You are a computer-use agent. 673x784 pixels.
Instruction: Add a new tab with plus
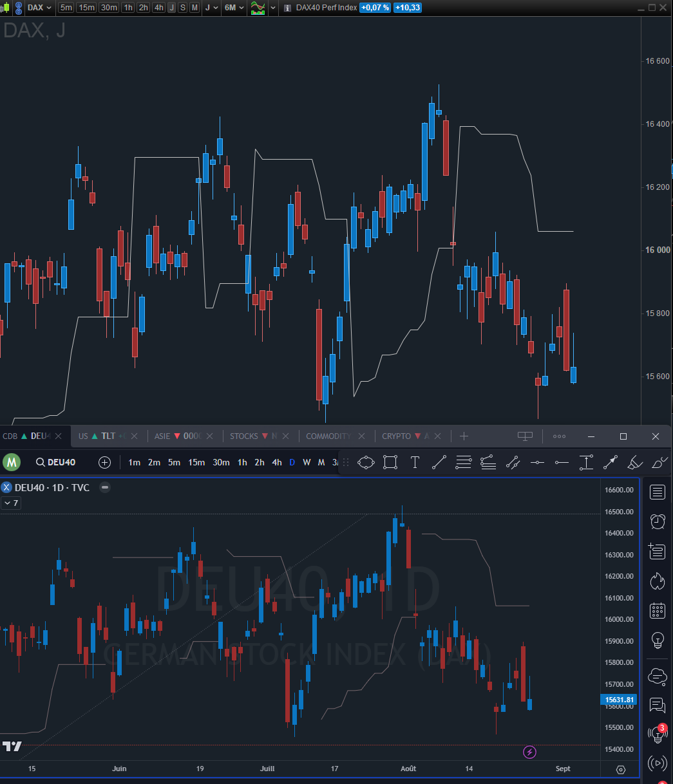(464, 436)
